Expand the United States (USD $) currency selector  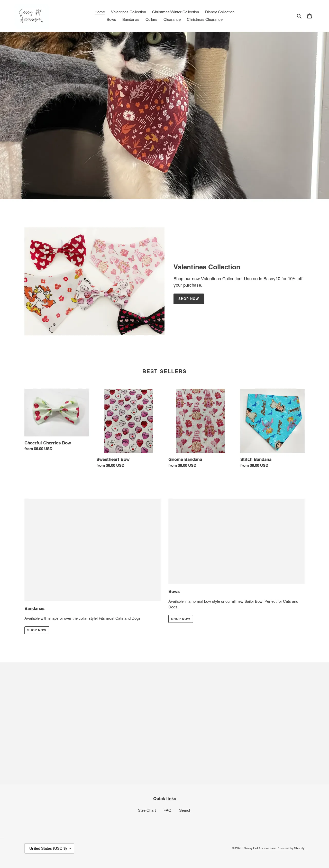[x=49, y=848]
